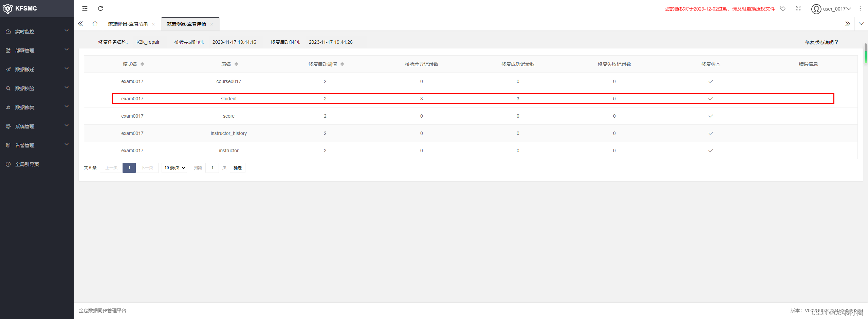
Task: Sort by 模式名 column arrows
Action: point(142,64)
